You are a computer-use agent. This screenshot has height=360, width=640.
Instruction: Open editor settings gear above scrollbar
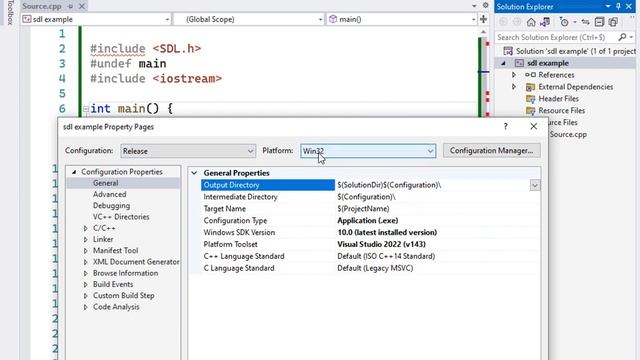click(x=485, y=5)
